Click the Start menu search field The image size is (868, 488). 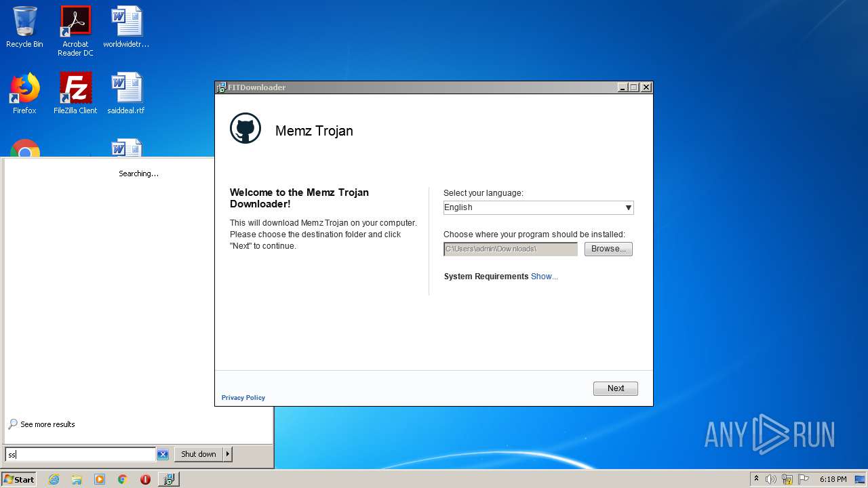click(x=81, y=455)
